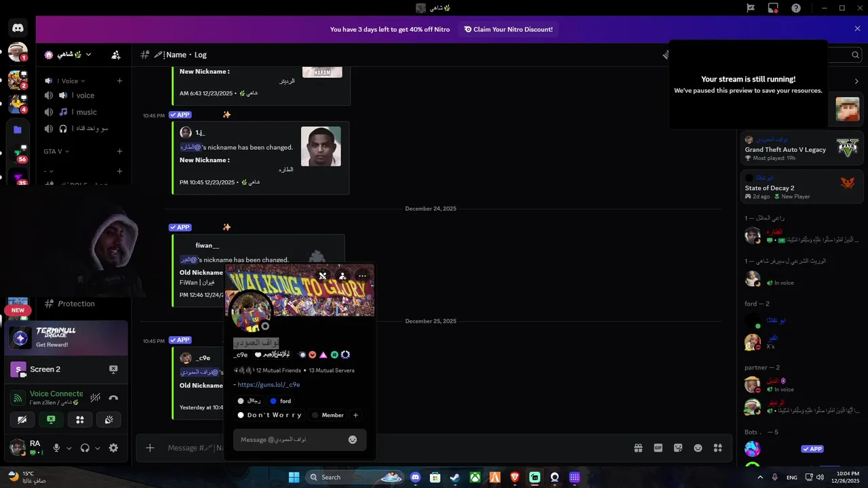Viewport: 868px width, 488px height.
Task: Click the 'Don't Worry' role chip
Action: coord(269,415)
